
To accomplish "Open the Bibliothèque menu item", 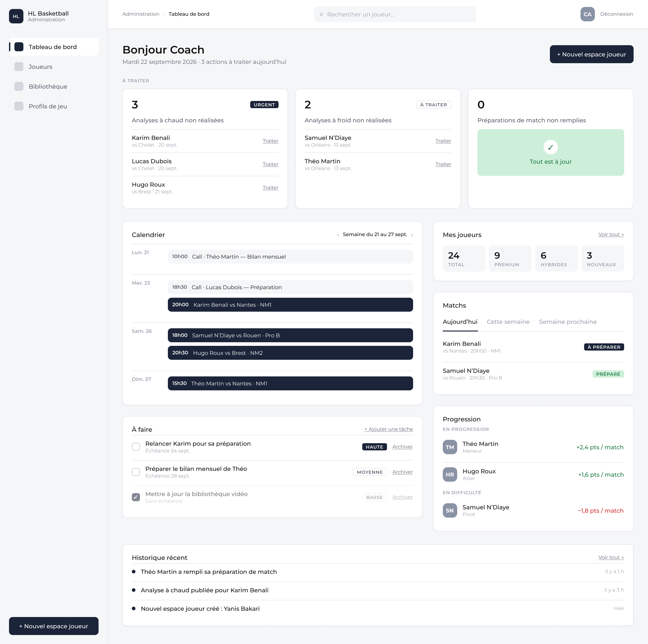I will pos(54,87).
